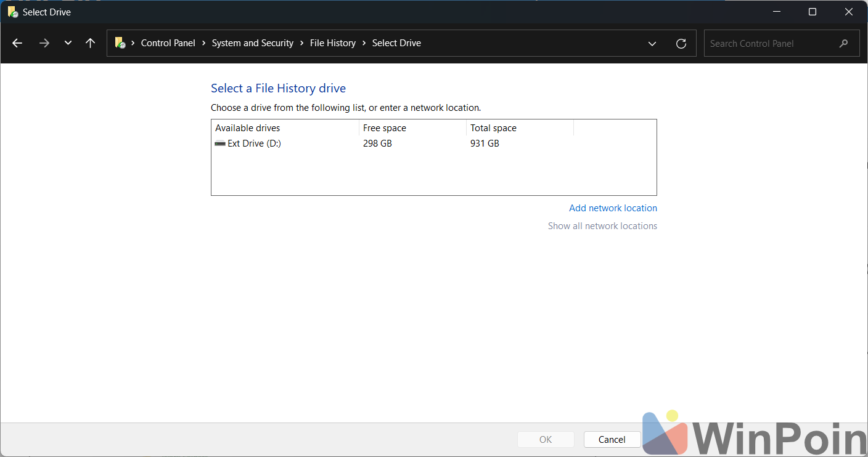Click the Select Drive breadcrumb
This screenshot has width=868, height=457.
[x=396, y=43]
